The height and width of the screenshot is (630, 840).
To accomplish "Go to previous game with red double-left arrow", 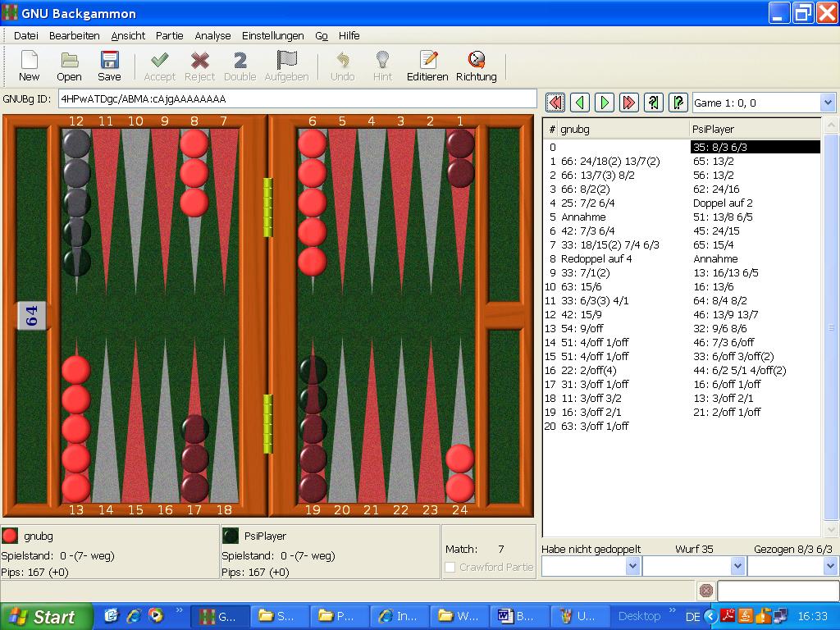I will point(555,103).
